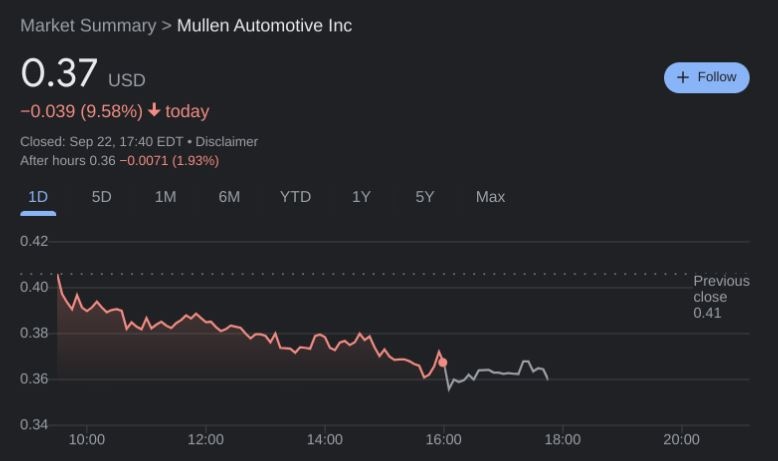Click the Disclaimer link
The image size is (778, 461).
[227, 142]
